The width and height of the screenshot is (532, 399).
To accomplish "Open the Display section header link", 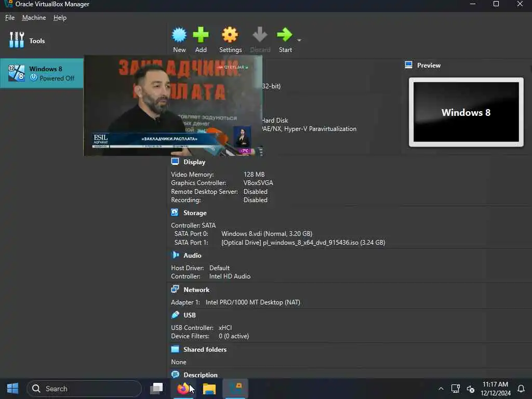I will tap(194, 162).
